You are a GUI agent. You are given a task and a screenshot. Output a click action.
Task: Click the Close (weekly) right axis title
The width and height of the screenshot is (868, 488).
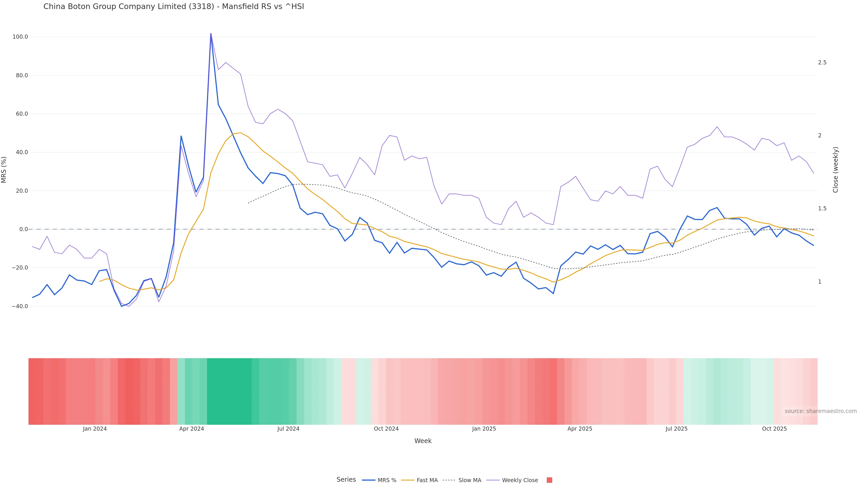pyautogui.click(x=835, y=169)
